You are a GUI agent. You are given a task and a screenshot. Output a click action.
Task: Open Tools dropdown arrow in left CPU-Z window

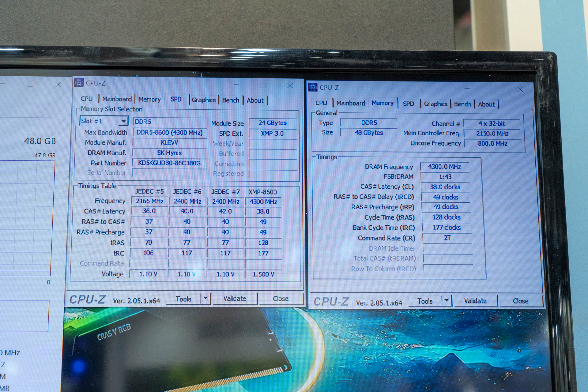205,298
